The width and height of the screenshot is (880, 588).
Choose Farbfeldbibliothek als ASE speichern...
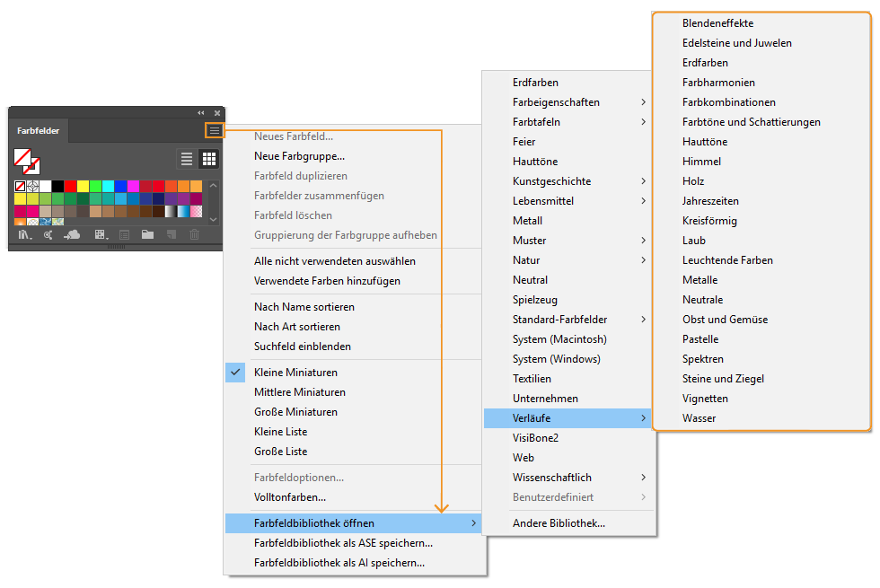(354, 543)
